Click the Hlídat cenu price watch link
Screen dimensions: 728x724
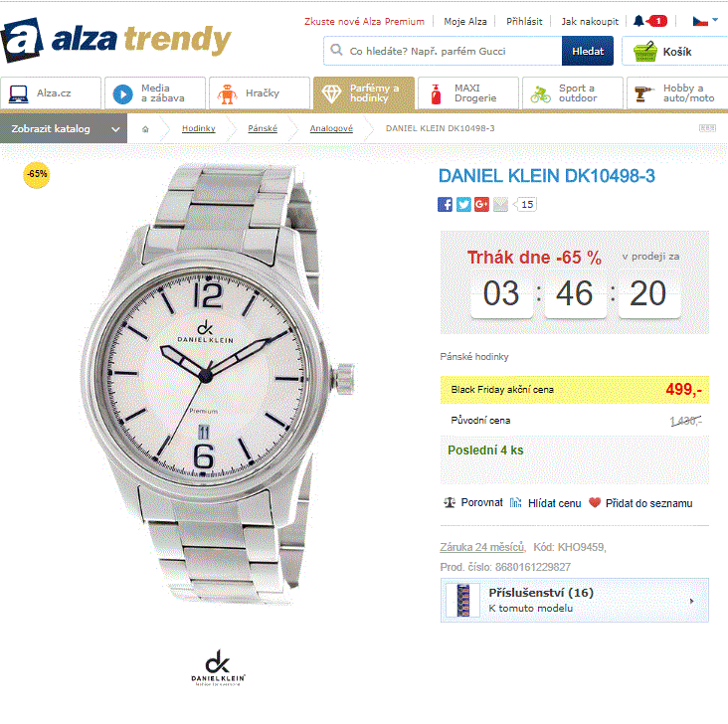pos(554,503)
